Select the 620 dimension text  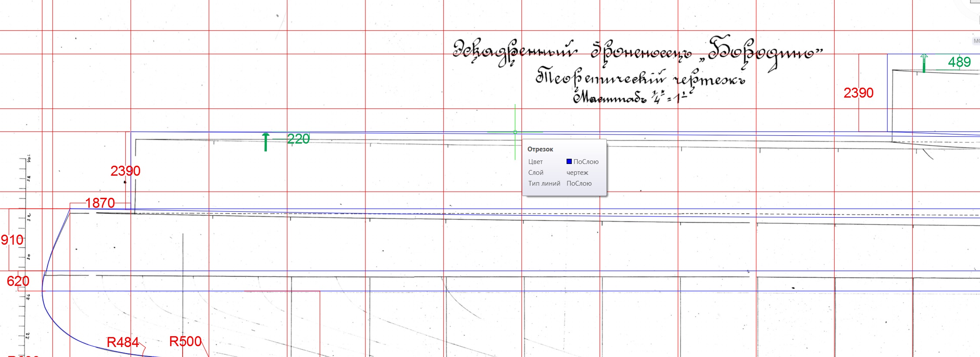[x=18, y=281]
